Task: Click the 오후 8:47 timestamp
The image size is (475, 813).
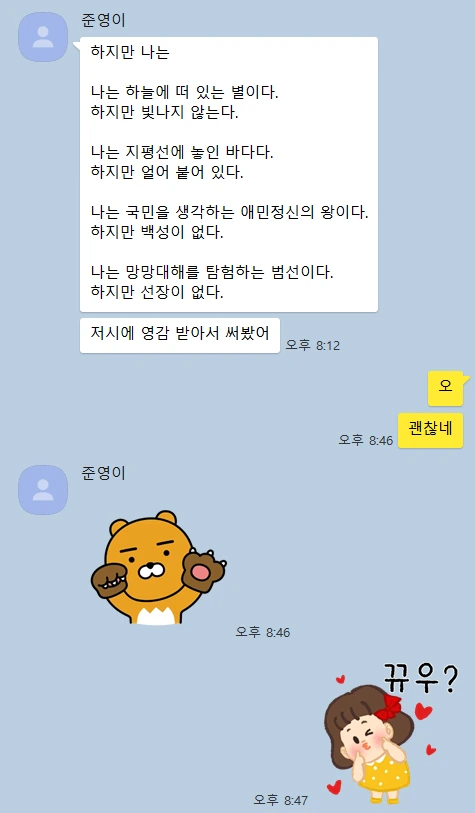Action: click(281, 800)
